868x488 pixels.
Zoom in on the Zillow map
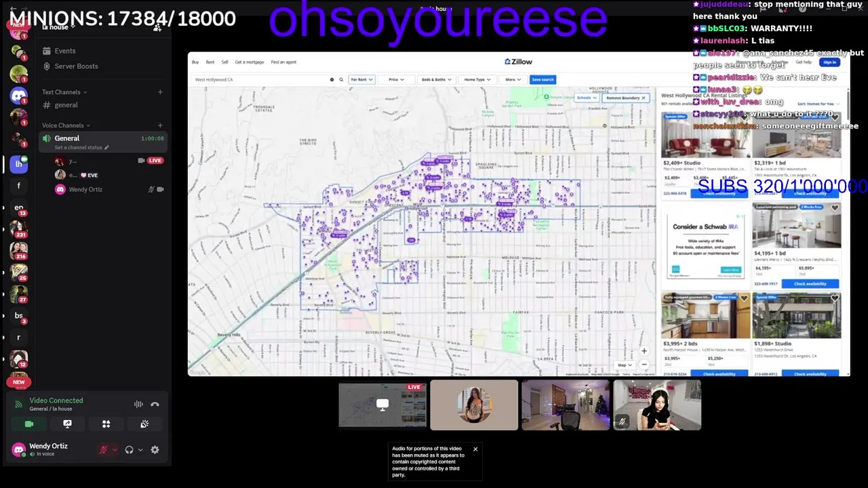(x=644, y=351)
